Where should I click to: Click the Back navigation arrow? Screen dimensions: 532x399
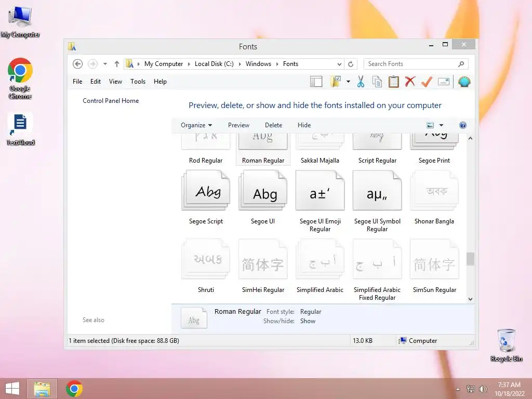click(78, 64)
